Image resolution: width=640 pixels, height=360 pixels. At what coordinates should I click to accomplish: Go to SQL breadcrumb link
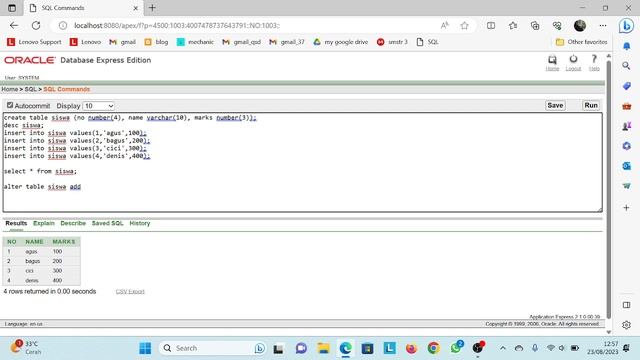tap(31, 89)
